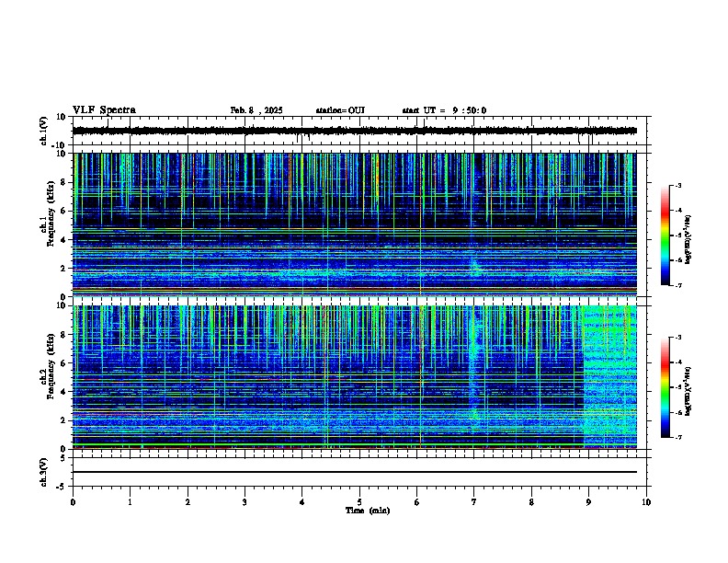Click the time axis tick label "9"
The width and height of the screenshot is (728, 563).
point(588,502)
